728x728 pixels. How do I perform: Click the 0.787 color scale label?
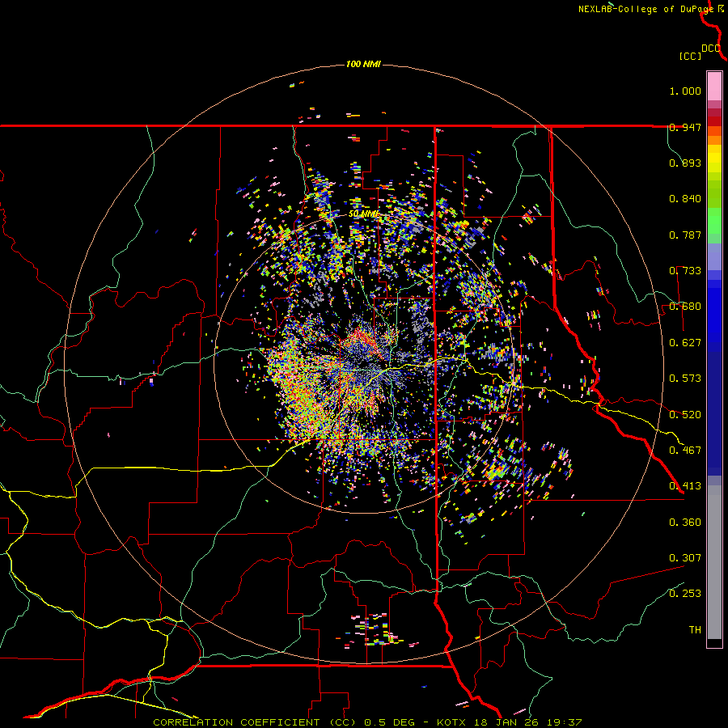pyautogui.click(x=685, y=235)
